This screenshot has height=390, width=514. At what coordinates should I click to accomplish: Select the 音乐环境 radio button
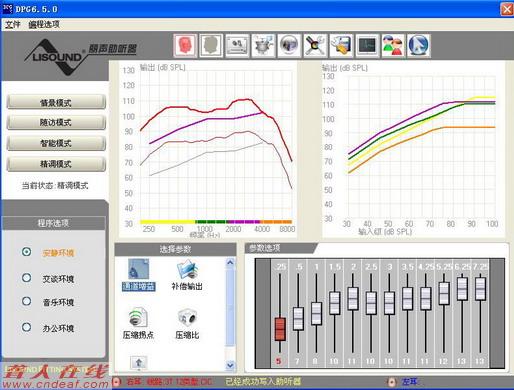27,301
